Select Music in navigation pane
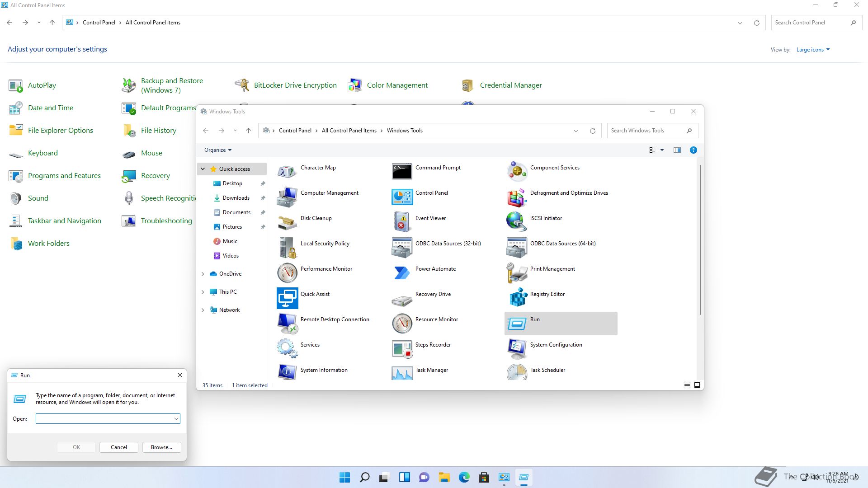Viewport: 868px width, 488px height. click(x=230, y=241)
